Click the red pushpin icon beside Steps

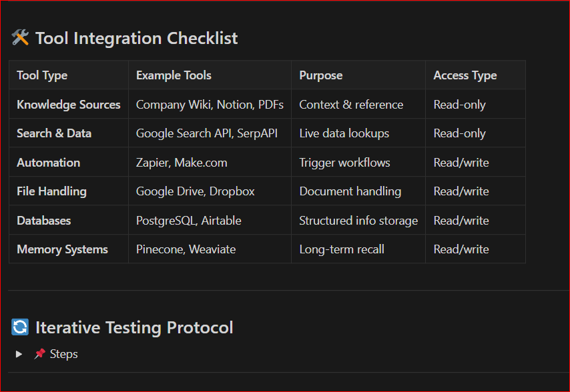click(x=39, y=354)
